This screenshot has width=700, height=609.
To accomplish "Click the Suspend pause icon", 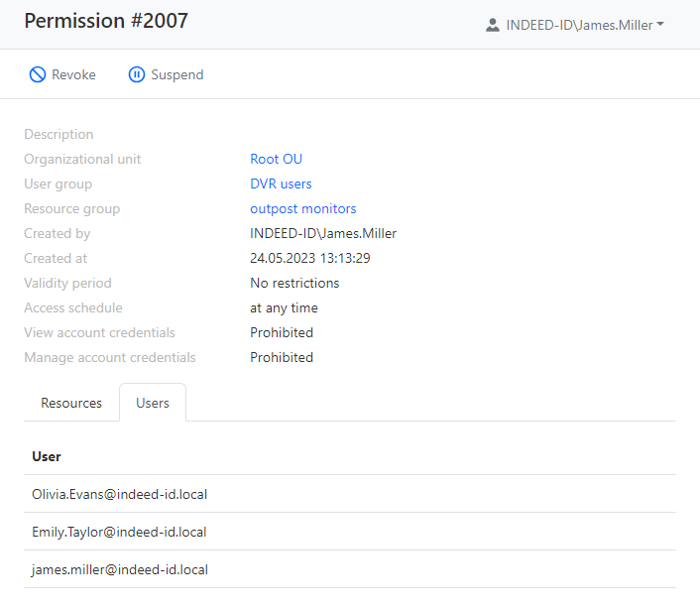I will [x=137, y=74].
